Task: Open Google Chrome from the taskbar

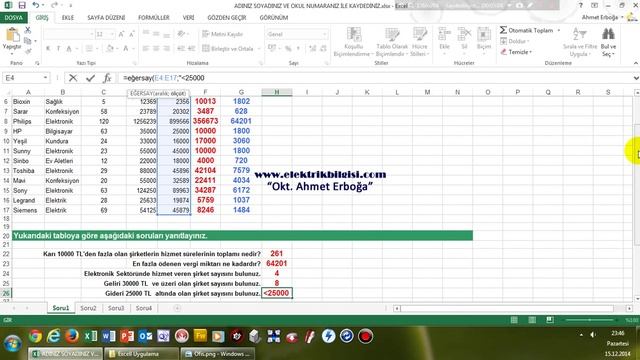Action: click(x=35, y=336)
